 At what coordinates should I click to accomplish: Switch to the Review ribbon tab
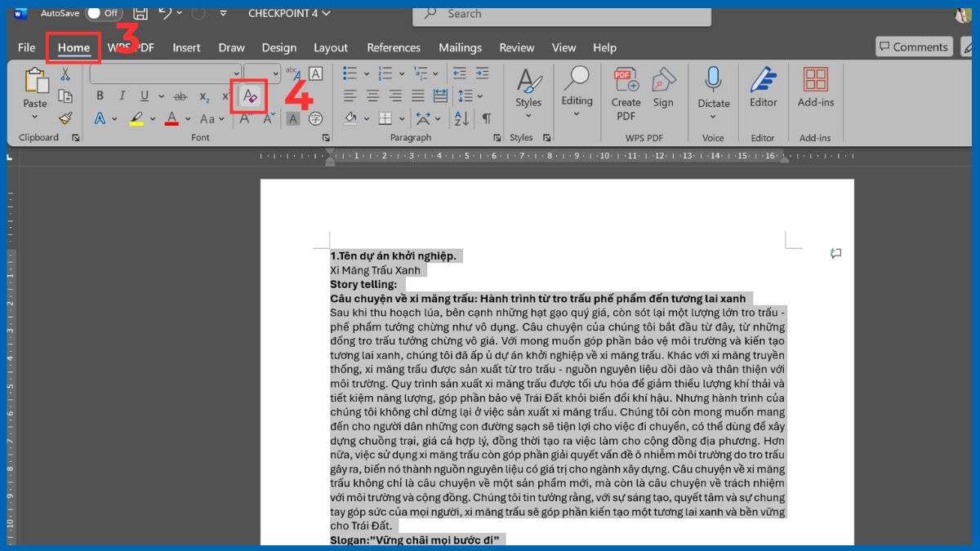coord(516,47)
